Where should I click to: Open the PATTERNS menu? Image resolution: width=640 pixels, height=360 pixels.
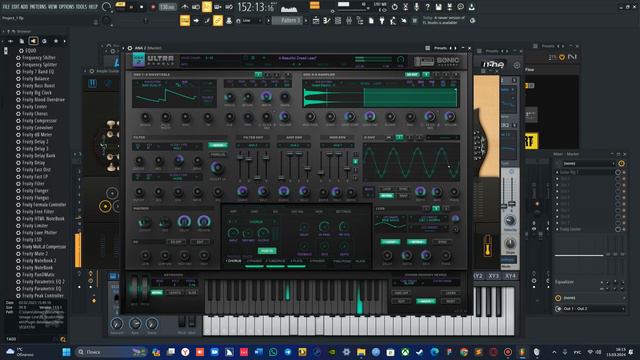pos(38,7)
